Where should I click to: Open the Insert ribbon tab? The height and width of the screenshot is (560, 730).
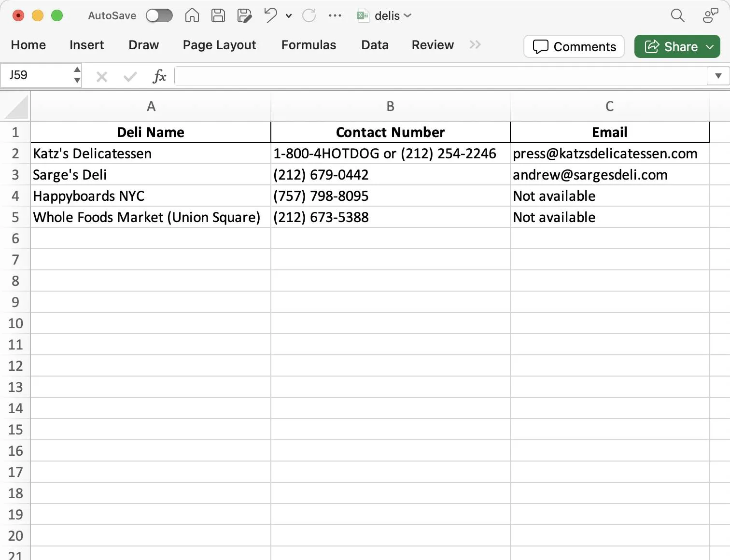pos(86,45)
